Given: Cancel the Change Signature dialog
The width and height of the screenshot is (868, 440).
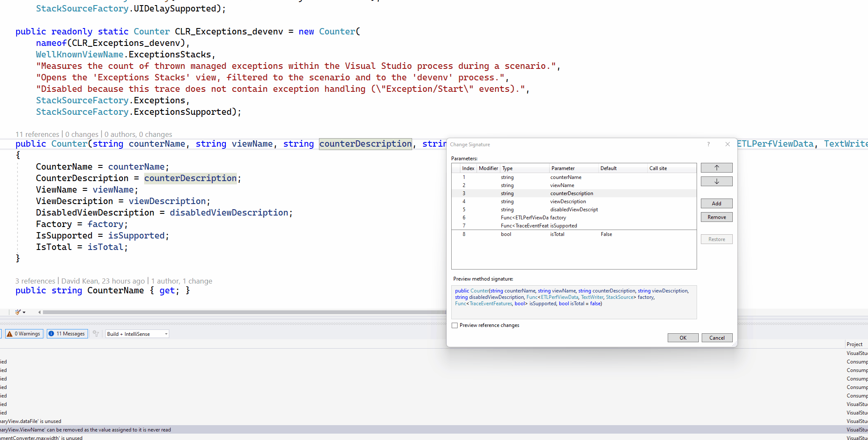Looking at the screenshot, I should 717,338.
